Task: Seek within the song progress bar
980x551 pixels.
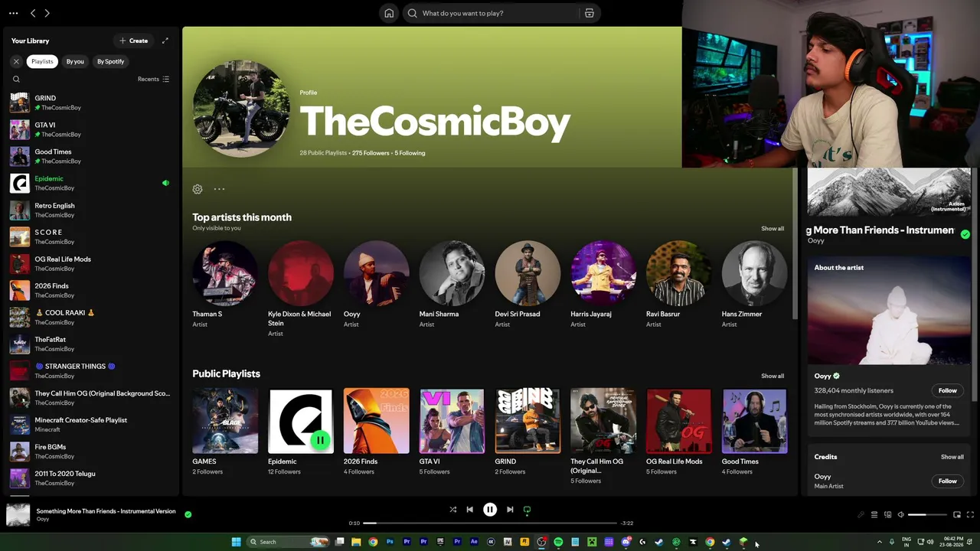Action: click(490, 523)
